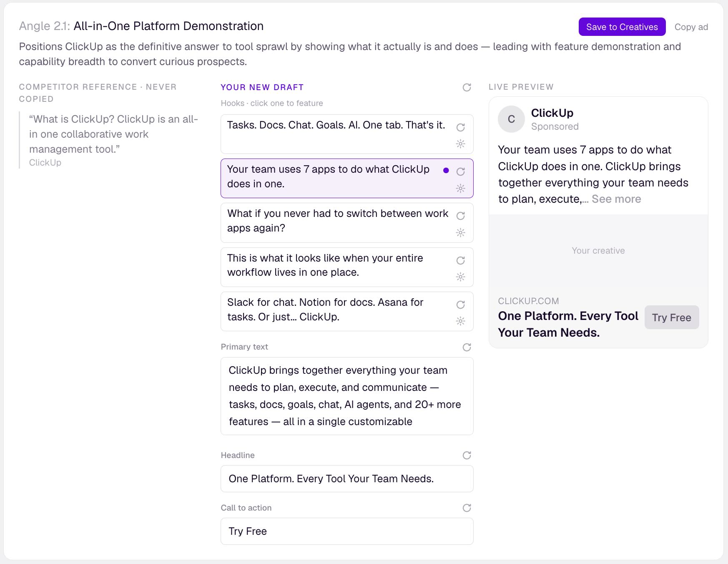Click the competitor reference quote text
728x564 pixels.
tap(113, 134)
